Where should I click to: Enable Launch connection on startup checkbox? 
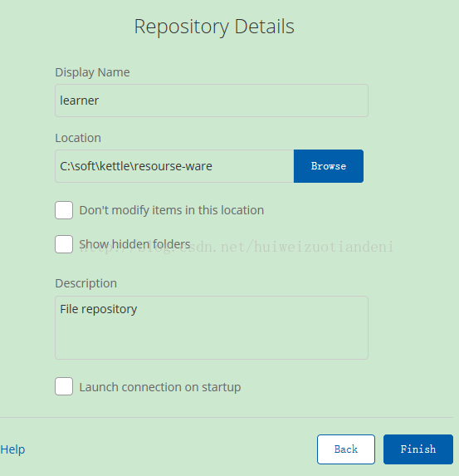pos(64,386)
